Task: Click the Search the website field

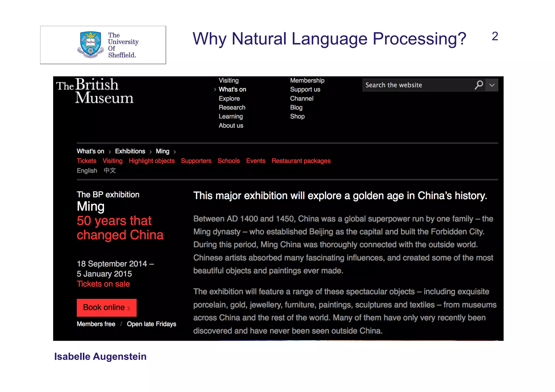Action: pyautogui.click(x=424, y=85)
